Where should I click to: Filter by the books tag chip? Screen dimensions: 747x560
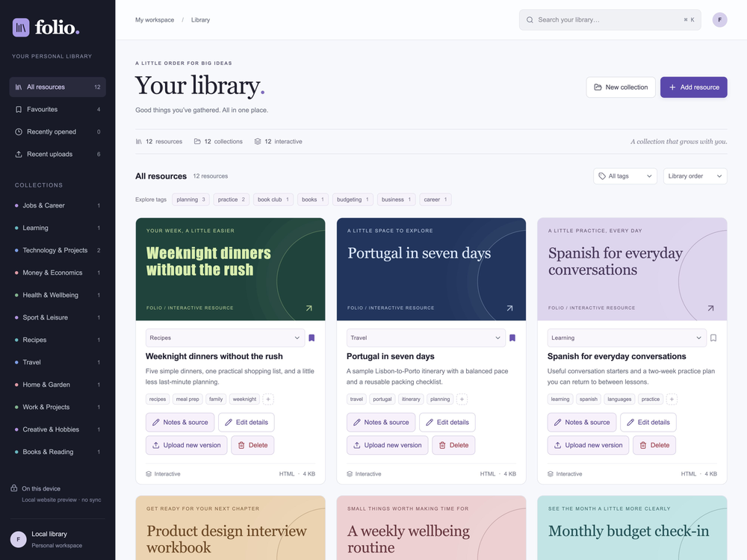point(312,199)
